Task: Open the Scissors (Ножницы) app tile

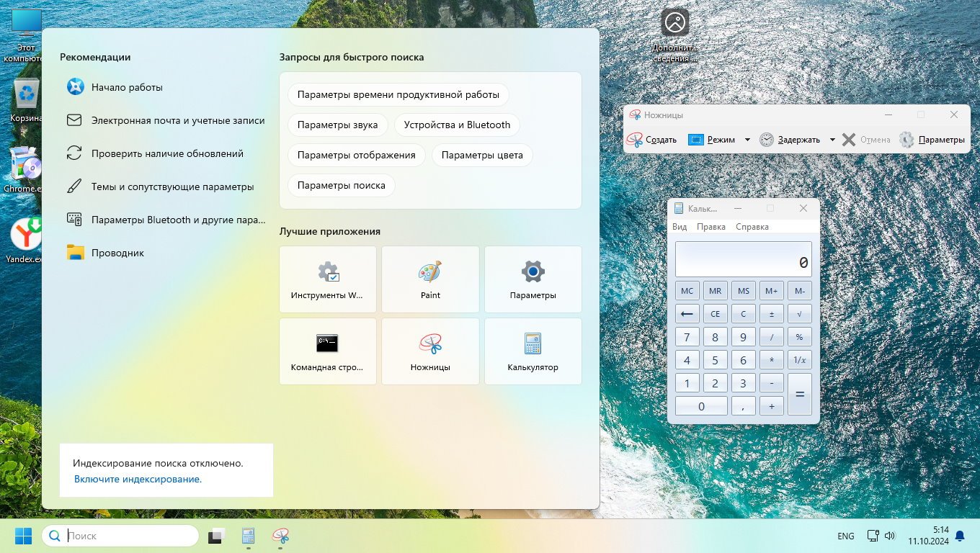Action: click(430, 351)
